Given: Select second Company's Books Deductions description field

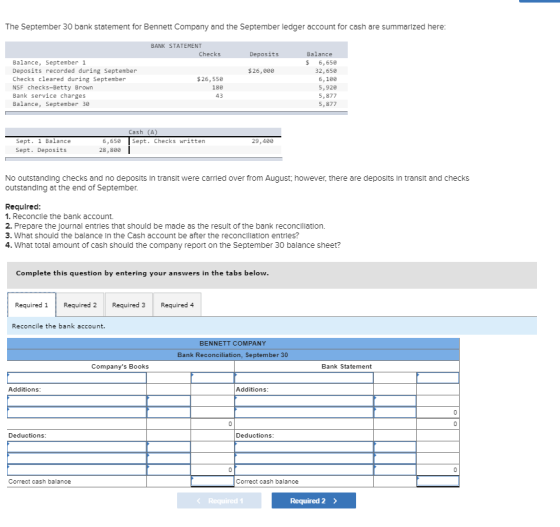Looking at the screenshot, I should point(77,458).
